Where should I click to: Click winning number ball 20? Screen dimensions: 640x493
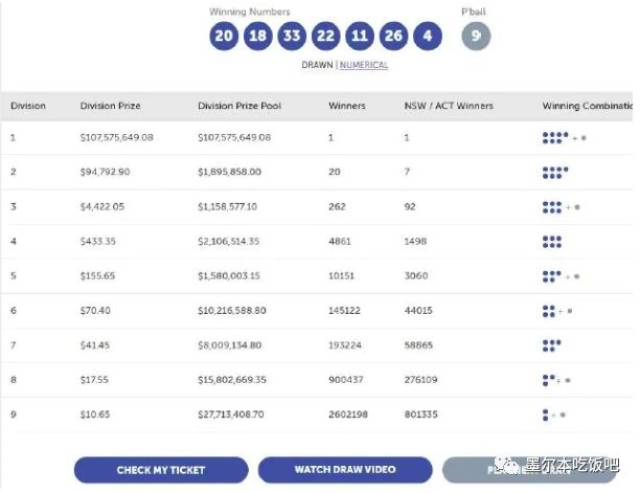[224, 37]
